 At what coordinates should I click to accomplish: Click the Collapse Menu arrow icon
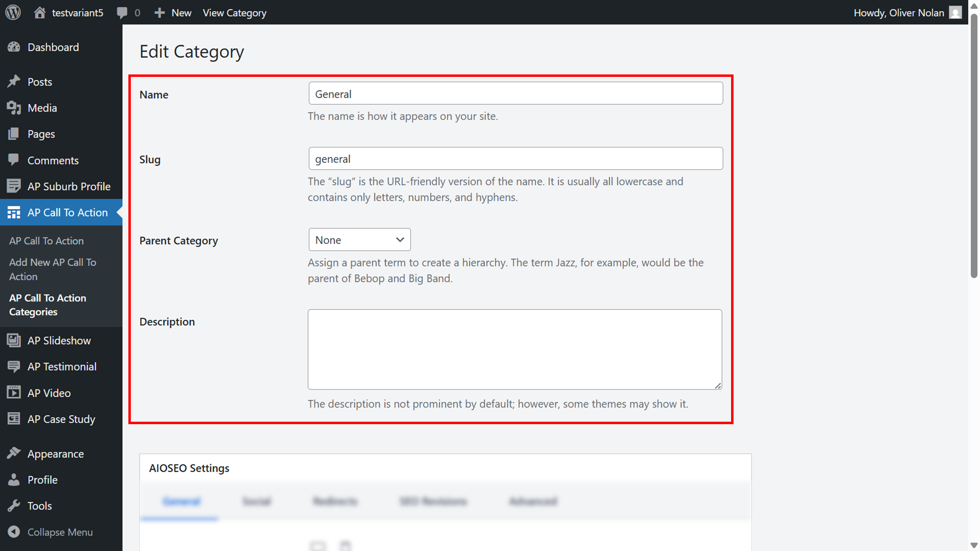point(14,531)
